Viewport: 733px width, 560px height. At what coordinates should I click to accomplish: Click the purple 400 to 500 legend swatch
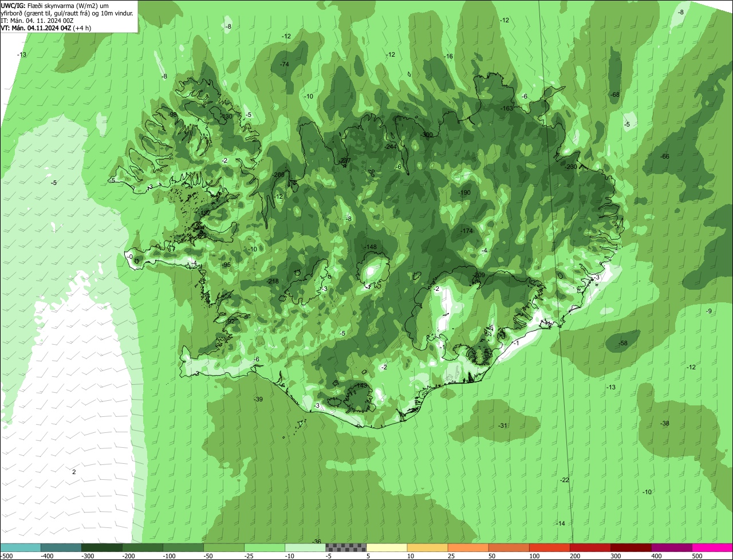tap(671, 547)
